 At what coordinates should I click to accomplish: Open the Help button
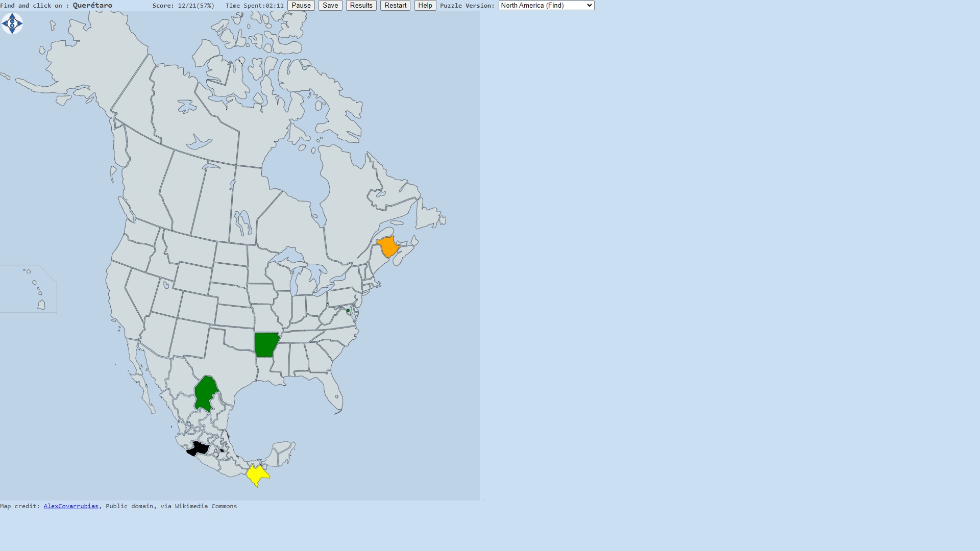[x=425, y=6]
